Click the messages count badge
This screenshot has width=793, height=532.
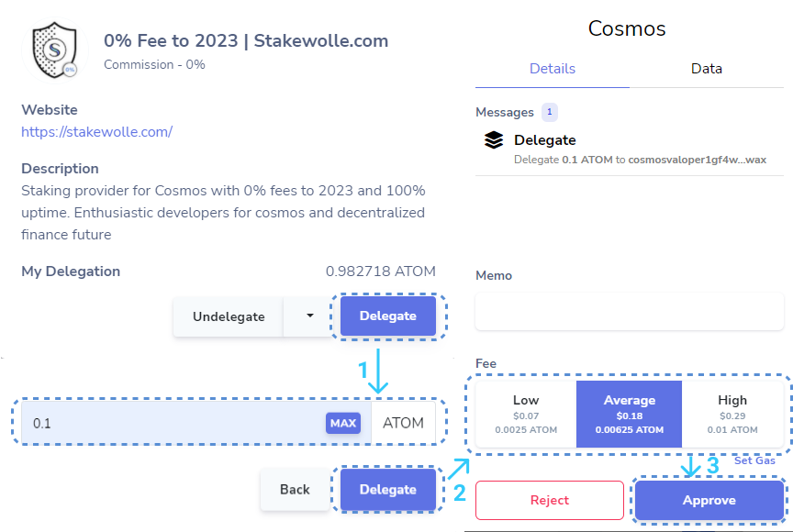(550, 112)
